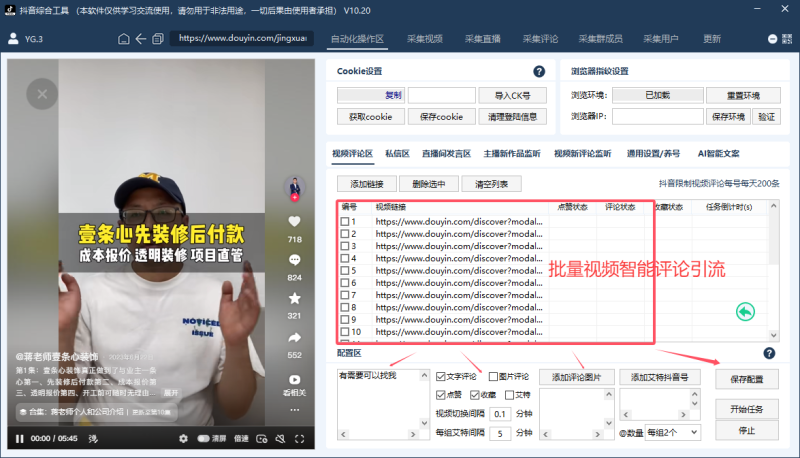The image size is (800, 458).
Task: Toggle the 点赞 checkbox
Action: (441, 395)
